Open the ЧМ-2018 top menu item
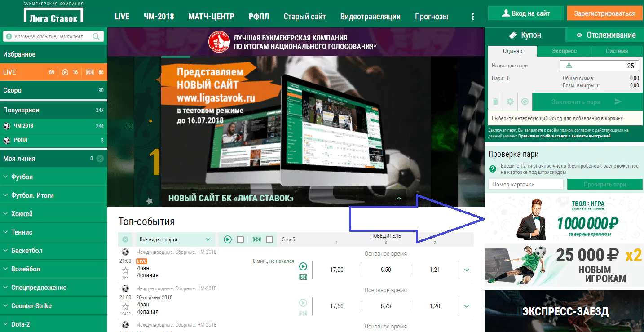644x332 pixels. [159, 17]
